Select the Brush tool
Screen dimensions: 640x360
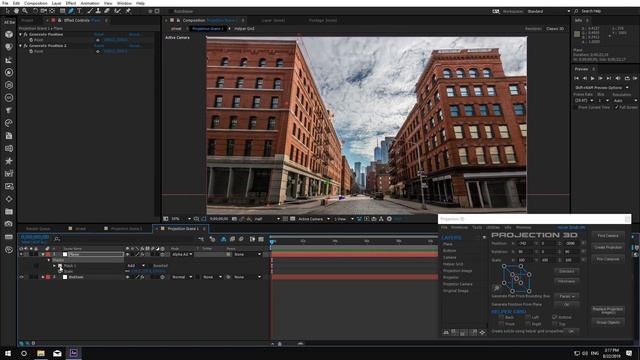(90, 11)
